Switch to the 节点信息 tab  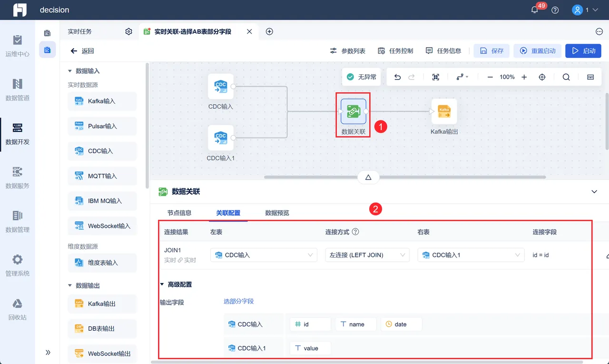[x=179, y=213]
